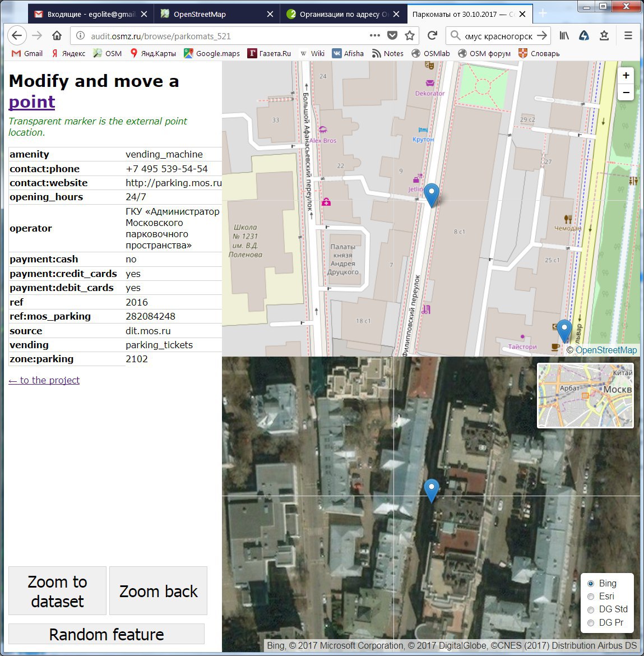Screen dimensions: 644x656
Task: Select the DG Std imagery layer
Action: point(591,609)
